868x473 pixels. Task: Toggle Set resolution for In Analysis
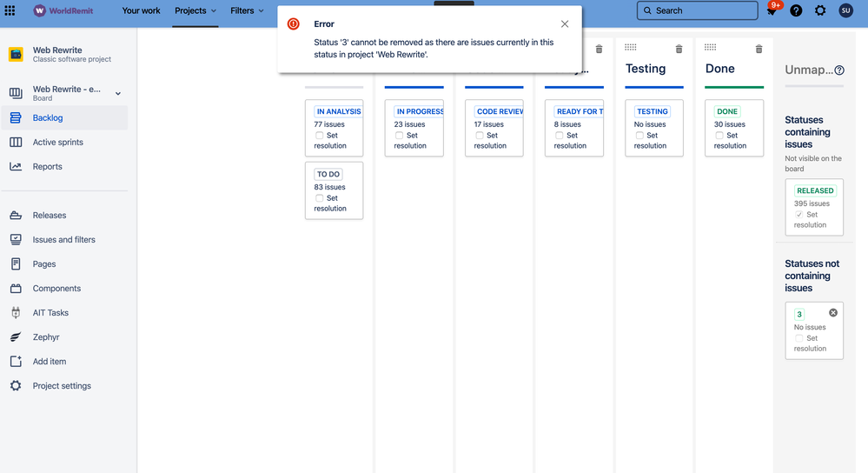tap(320, 136)
